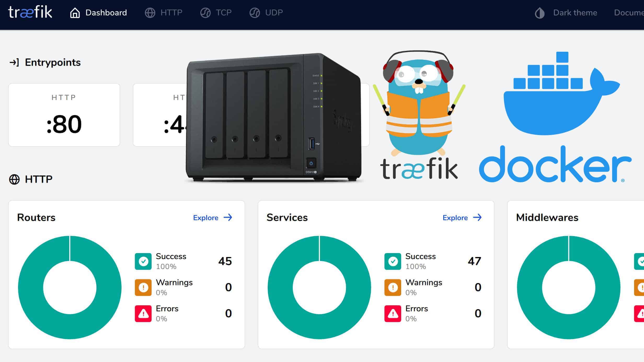Click the Services Success checkmark icon
This screenshot has height=362, width=644.
393,261
